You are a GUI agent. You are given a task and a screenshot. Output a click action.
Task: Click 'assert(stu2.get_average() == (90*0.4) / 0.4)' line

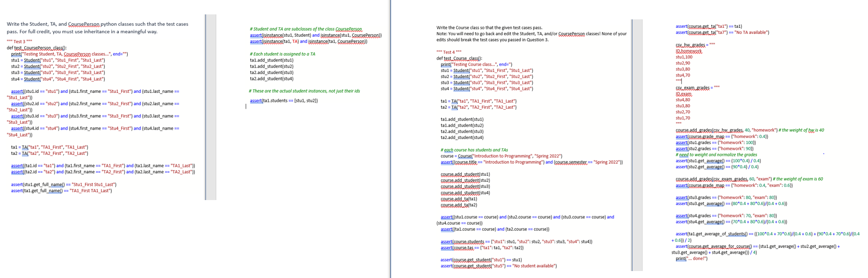pyautogui.click(x=717, y=167)
